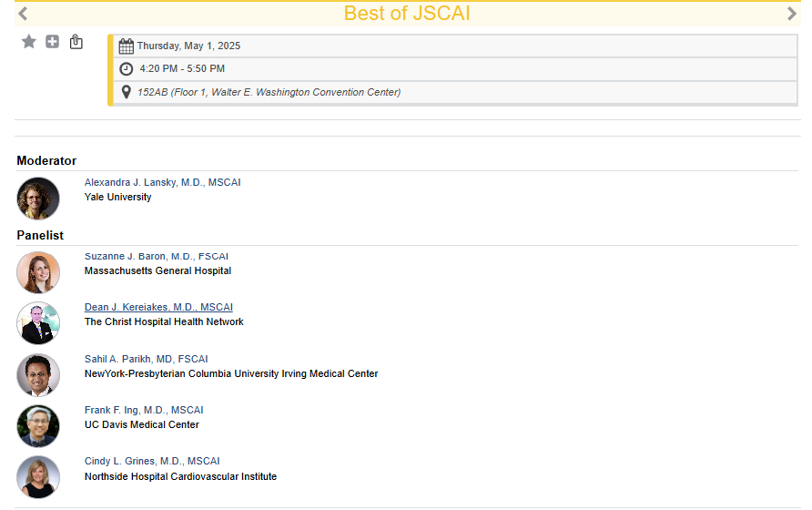Click NewYork-Presbyterian Columbia University text

pyautogui.click(x=231, y=373)
